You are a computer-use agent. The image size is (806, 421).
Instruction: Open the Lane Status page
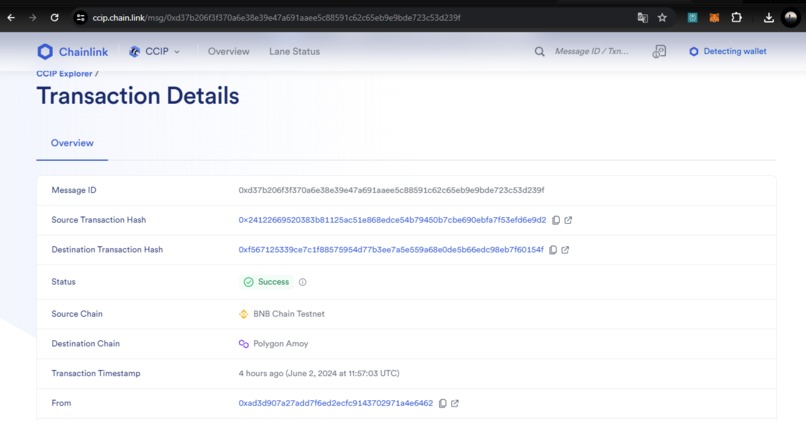click(295, 51)
